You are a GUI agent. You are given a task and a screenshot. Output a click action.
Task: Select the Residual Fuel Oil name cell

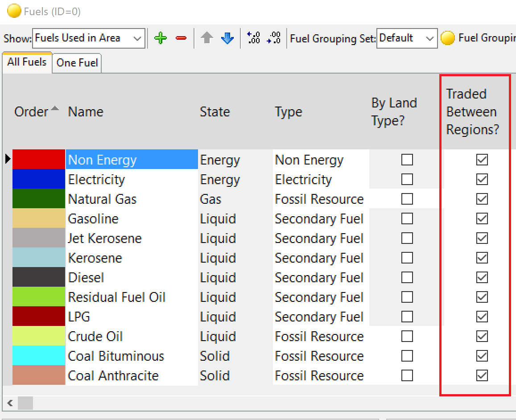pos(132,297)
